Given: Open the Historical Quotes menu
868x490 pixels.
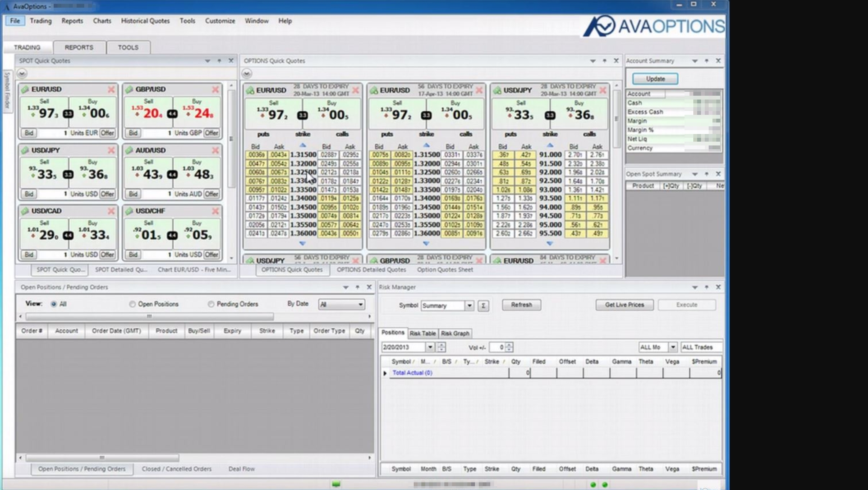Looking at the screenshot, I should 145,21.
